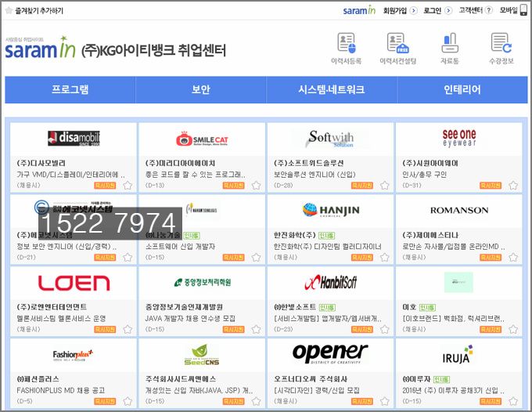Click the 즐겨찾기 추가하기 link text
Viewport: 532px width, 412px height.
coord(39,11)
